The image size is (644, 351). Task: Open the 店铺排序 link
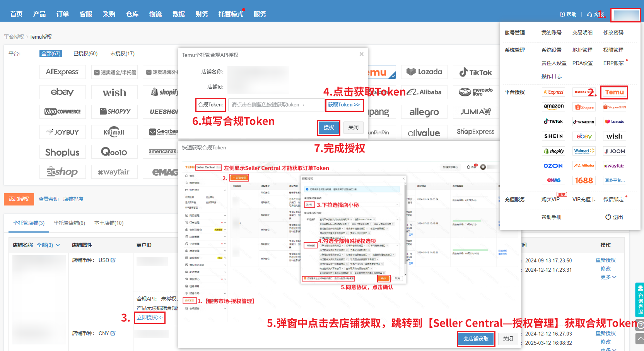[73, 199]
